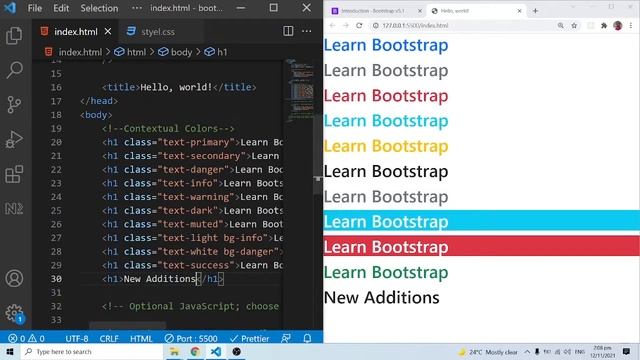Click the VS Code logo icon

[x=10, y=8]
